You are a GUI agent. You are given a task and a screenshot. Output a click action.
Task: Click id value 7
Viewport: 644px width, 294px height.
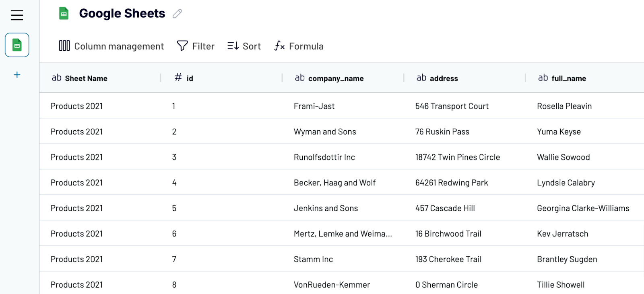pyautogui.click(x=174, y=259)
